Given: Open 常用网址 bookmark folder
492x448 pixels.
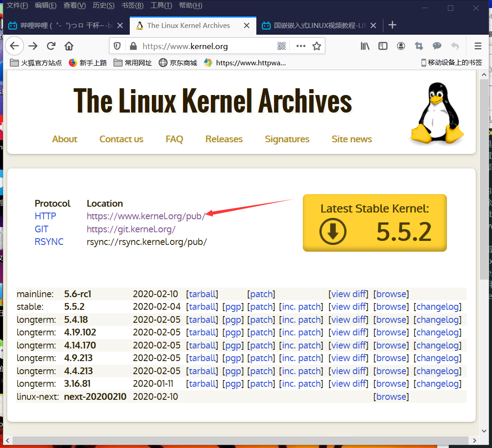Looking at the screenshot, I should pyautogui.click(x=133, y=63).
